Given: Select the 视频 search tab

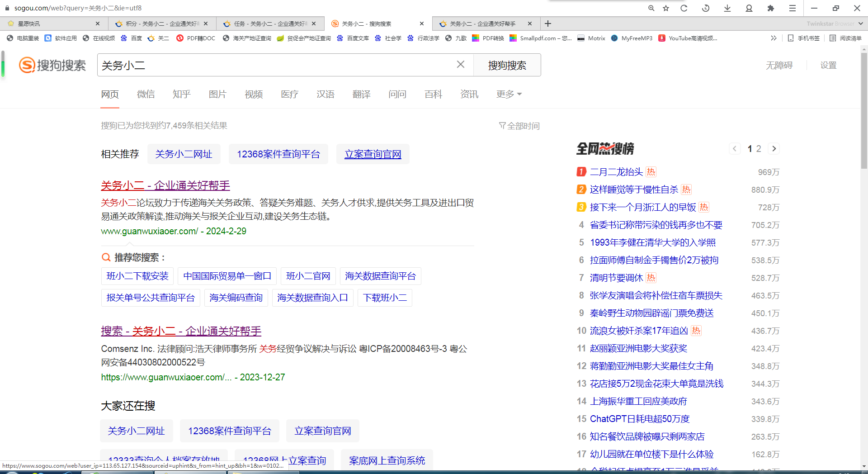Looking at the screenshot, I should (x=254, y=94).
